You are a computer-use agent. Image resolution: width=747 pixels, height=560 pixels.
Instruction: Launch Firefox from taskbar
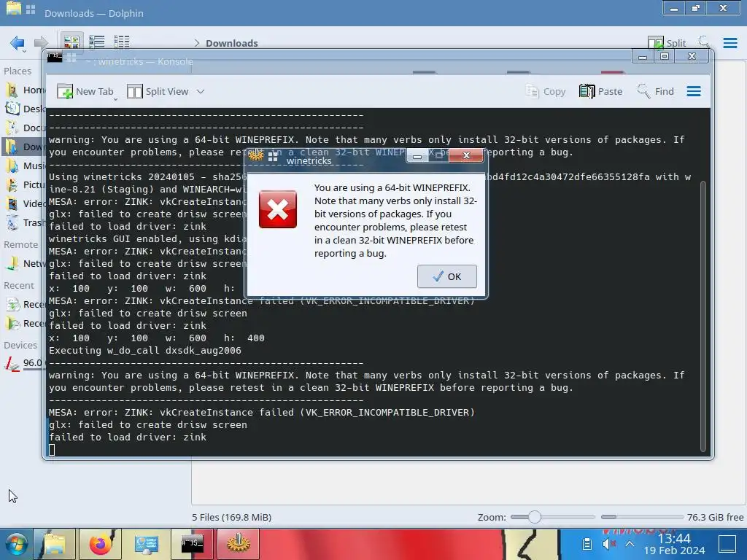pyautogui.click(x=100, y=544)
